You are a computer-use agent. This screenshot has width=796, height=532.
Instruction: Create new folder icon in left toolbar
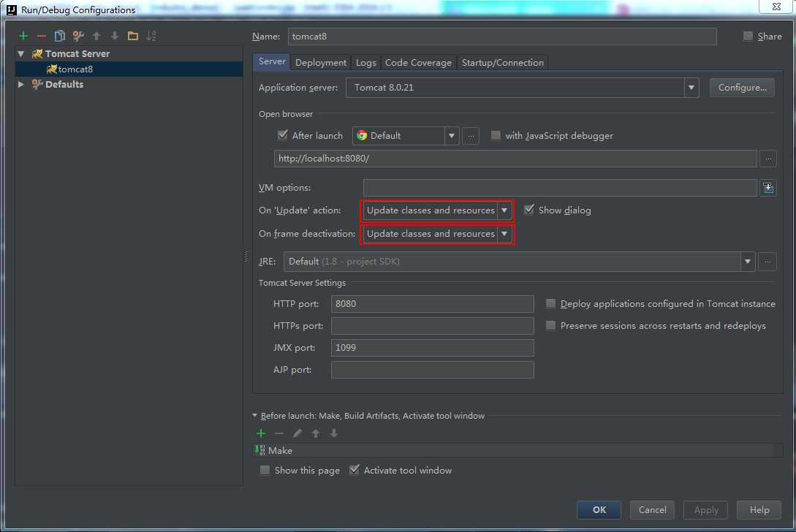[133, 36]
